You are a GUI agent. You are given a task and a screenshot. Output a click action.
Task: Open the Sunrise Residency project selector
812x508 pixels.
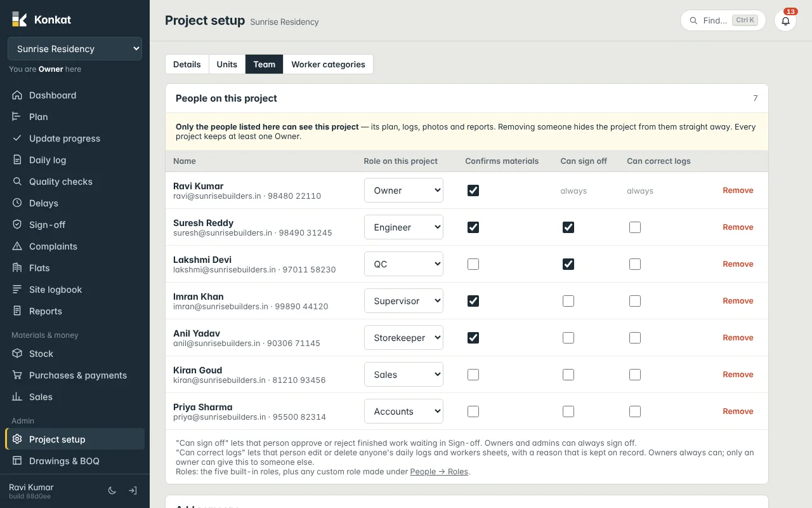click(75, 49)
